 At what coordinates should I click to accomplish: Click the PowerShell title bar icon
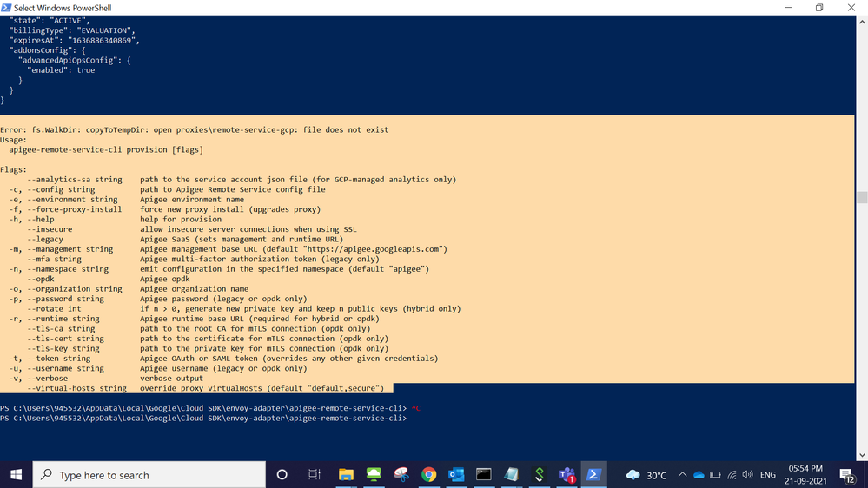click(6, 8)
